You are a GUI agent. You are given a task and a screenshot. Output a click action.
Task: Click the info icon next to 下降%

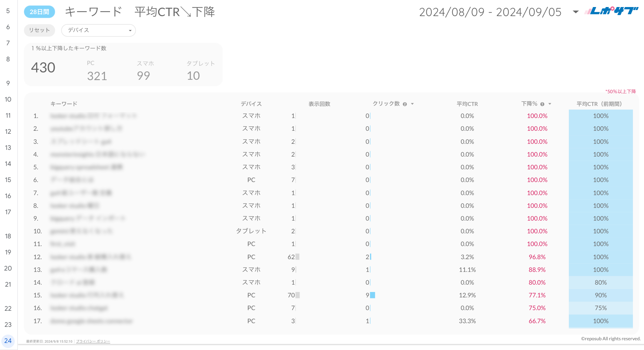tap(542, 104)
